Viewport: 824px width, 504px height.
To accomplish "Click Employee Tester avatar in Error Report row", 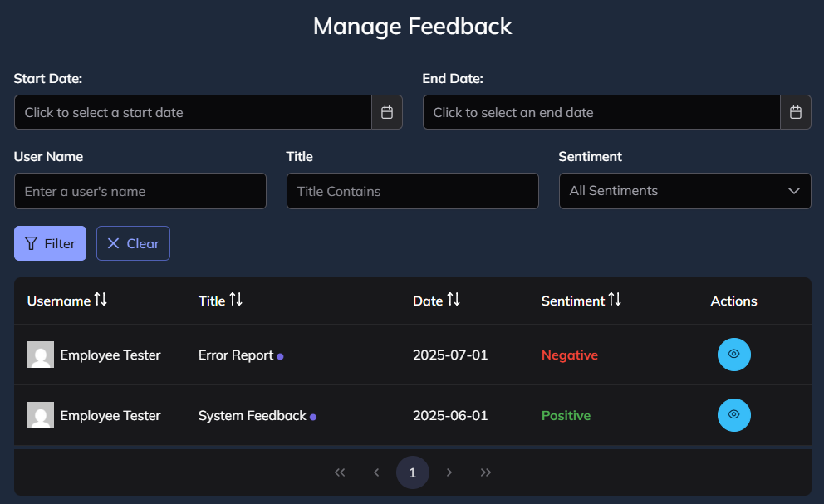I will click(41, 355).
